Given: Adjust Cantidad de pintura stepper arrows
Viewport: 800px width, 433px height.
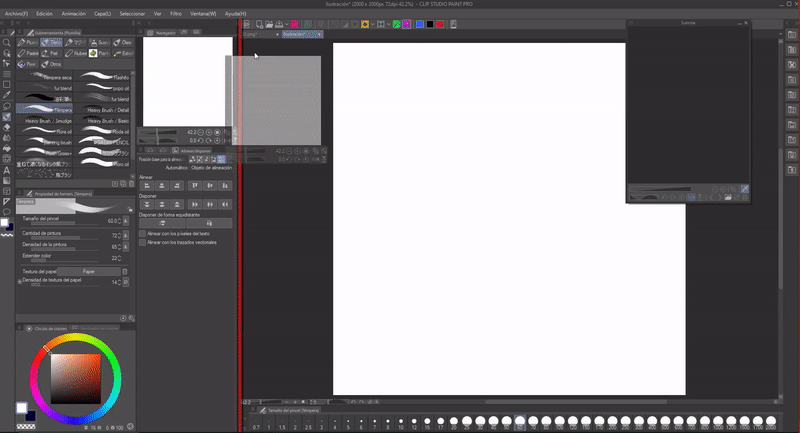Looking at the screenshot, I should pos(119,235).
